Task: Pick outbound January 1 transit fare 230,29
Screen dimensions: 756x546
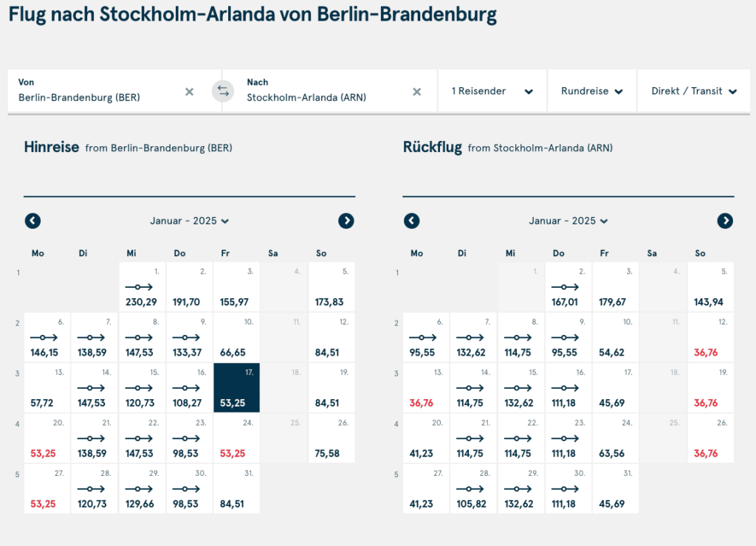Action: click(142, 286)
